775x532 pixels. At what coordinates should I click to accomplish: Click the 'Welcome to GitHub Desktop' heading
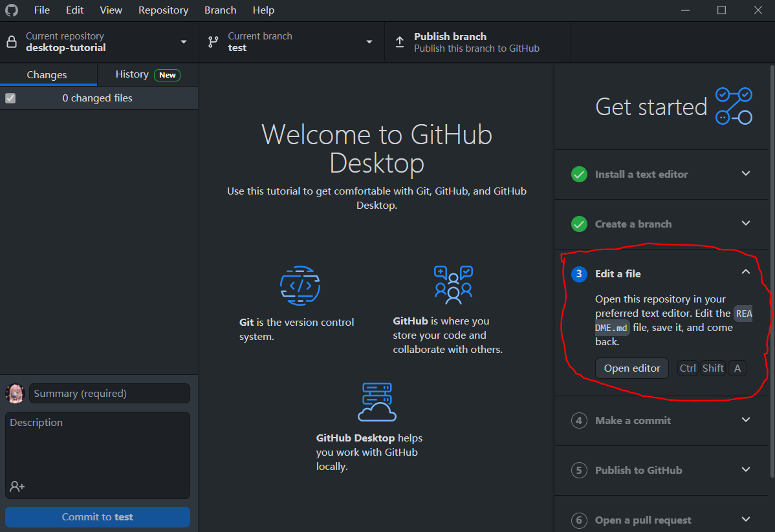[377, 148]
